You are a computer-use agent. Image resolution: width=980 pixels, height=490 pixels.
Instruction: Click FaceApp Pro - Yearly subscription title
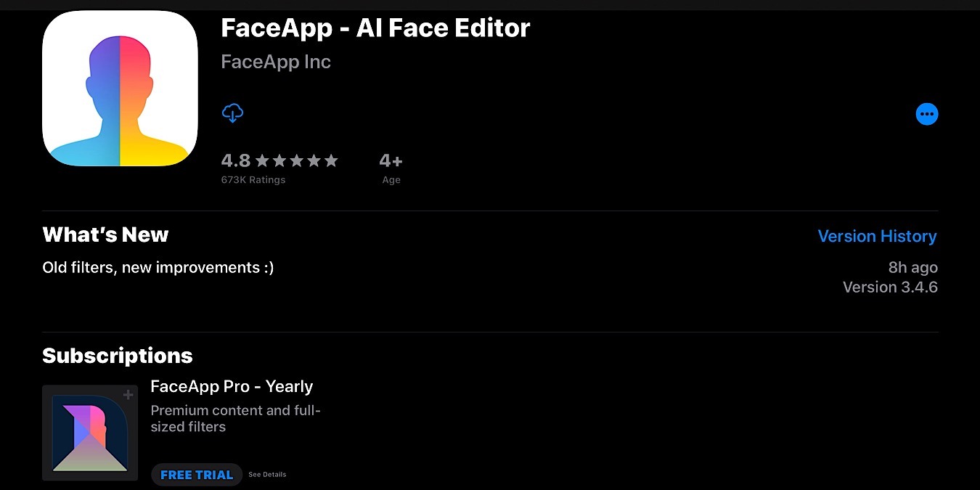pos(232,386)
